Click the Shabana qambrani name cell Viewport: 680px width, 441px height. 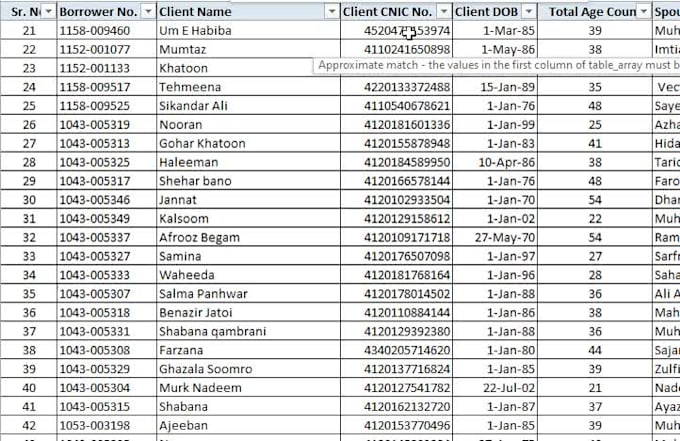(x=248, y=331)
